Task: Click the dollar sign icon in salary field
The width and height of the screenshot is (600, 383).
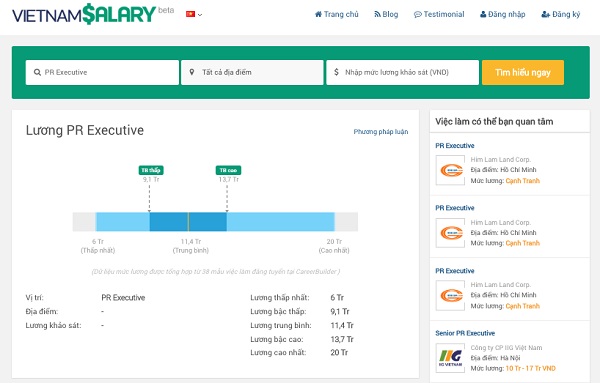Action: point(336,72)
